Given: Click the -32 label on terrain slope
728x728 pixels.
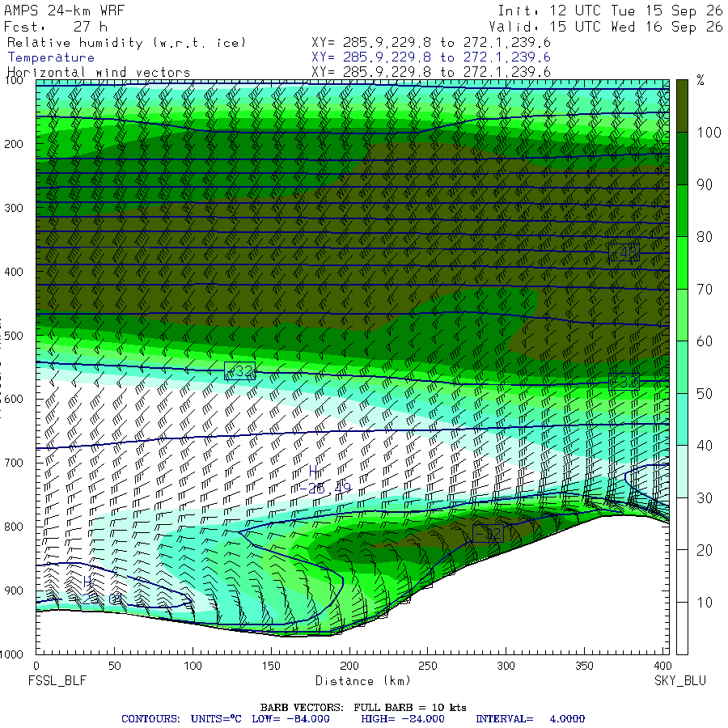Looking at the screenshot, I should 488,534.
